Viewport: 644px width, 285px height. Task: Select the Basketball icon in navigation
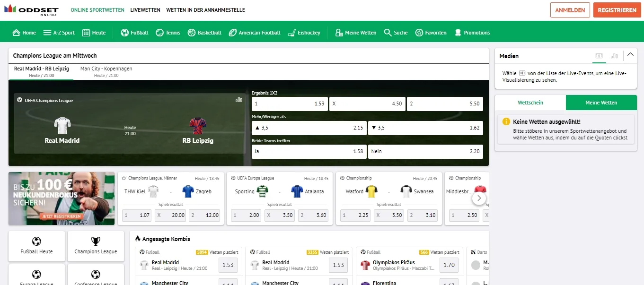pyautogui.click(x=192, y=33)
